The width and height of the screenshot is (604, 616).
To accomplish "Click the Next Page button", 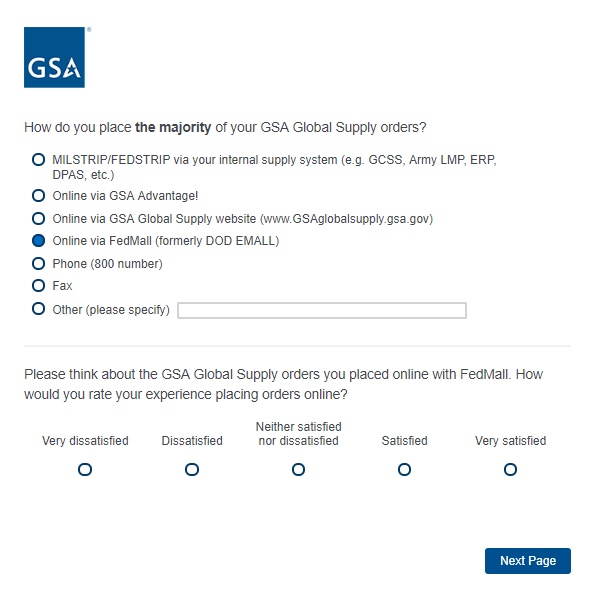I will tap(527, 561).
